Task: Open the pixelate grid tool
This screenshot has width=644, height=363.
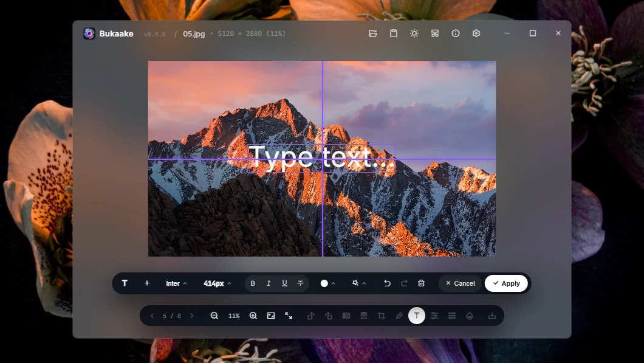Action: 452,316
